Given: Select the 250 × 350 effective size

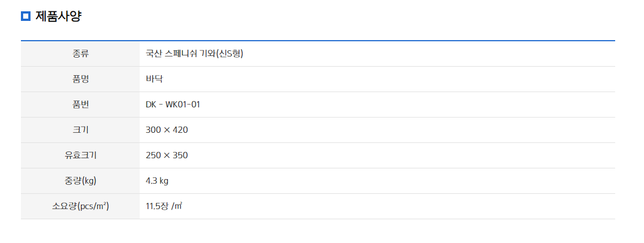Looking at the screenshot, I should [x=167, y=155].
